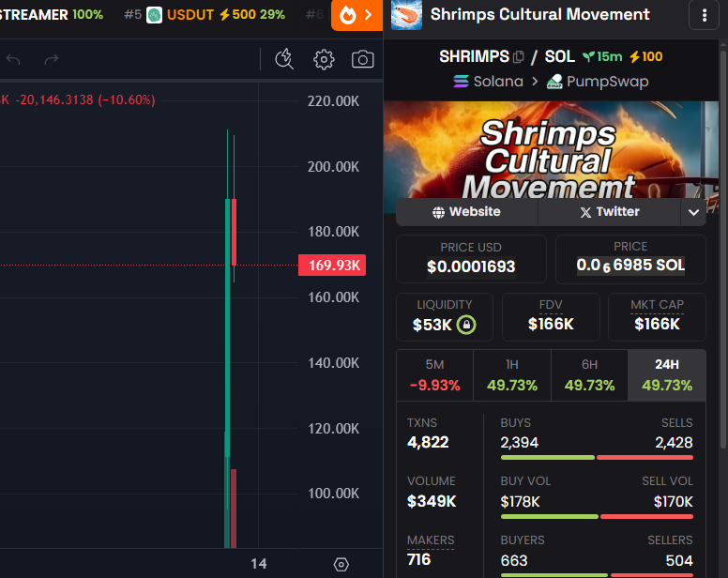Select the 5M timeframe tab
Viewport: 728px width, 578px height.
(x=435, y=375)
